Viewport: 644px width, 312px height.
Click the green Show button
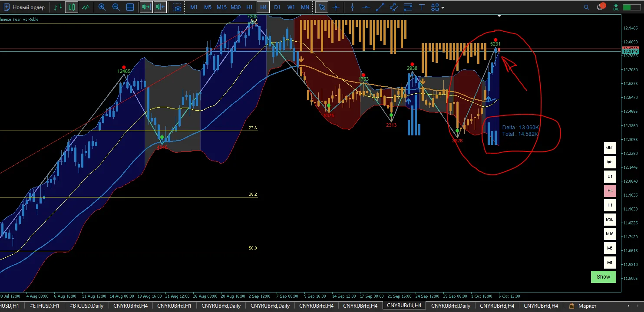[x=603, y=277]
